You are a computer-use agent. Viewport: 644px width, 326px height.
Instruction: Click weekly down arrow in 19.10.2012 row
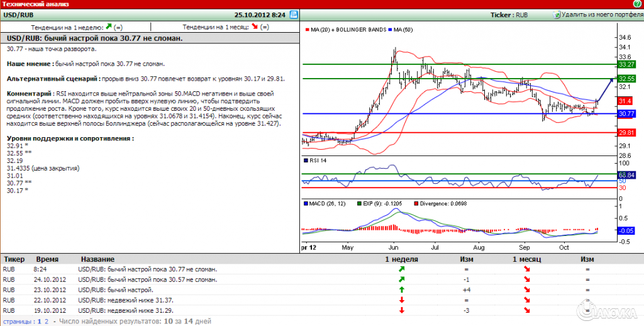pyautogui.click(x=401, y=310)
